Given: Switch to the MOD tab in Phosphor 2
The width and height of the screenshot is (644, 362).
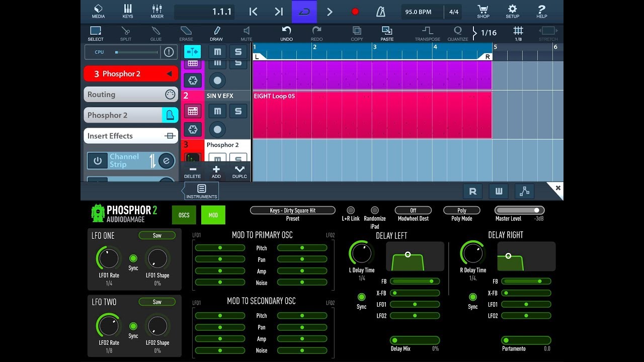Looking at the screenshot, I should 213,215.
